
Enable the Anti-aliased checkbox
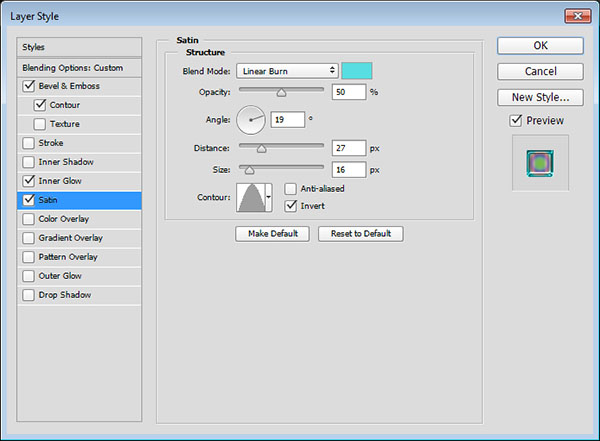click(291, 188)
